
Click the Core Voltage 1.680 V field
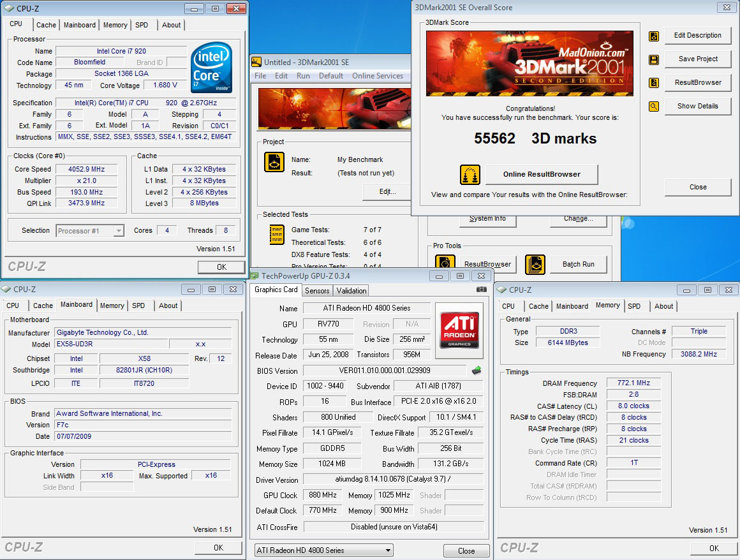click(x=165, y=85)
